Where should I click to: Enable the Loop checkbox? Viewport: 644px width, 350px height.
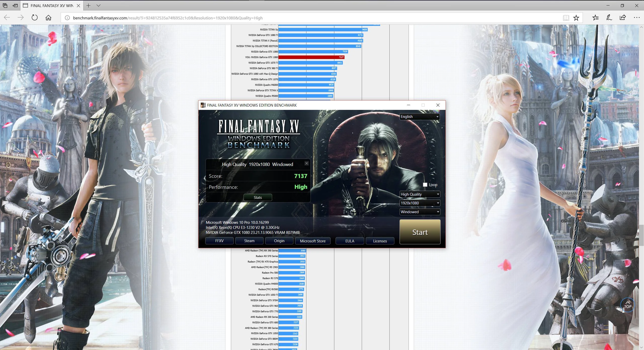(x=425, y=185)
